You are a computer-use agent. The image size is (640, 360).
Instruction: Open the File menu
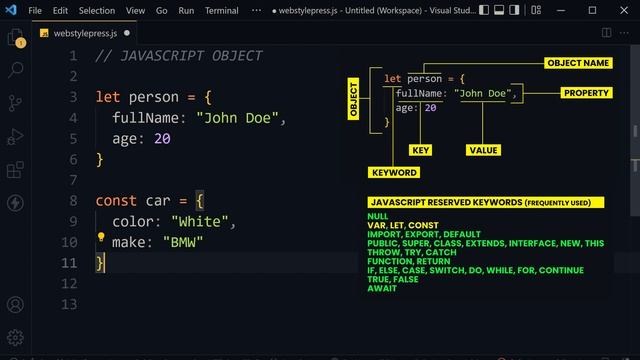[x=35, y=11]
